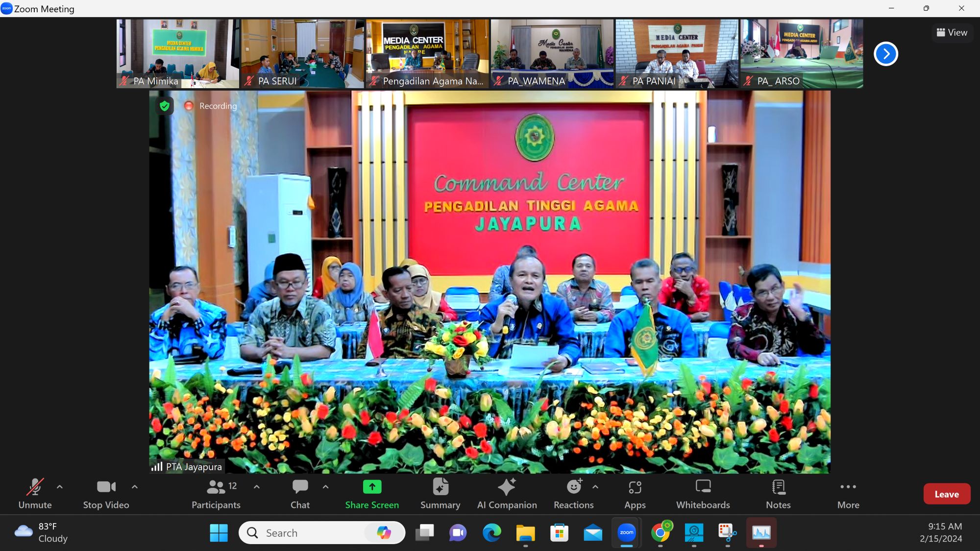Select PA Mimika video thumbnail
Image resolution: width=980 pixels, height=551 pixels.
click(178, 54)
